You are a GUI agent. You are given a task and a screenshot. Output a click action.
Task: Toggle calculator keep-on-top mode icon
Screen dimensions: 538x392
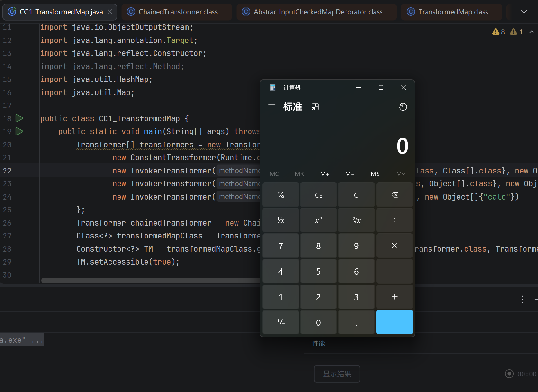[x=315, y=107]
